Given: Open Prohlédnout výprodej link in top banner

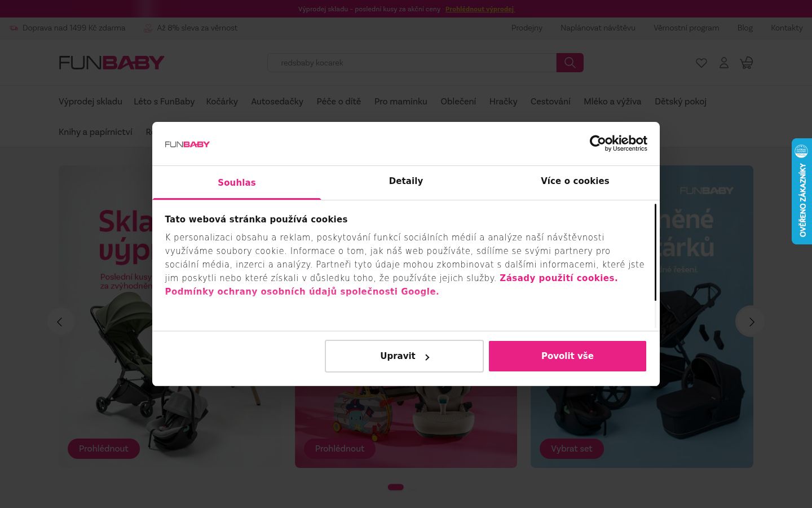Looking at the screenshot, I should [x=480, y=9].
